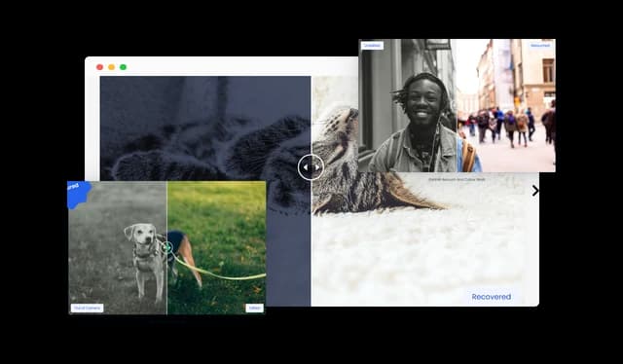Maximize the window using the green dot
The height and width of the screenshot is (364, 623).
click(124, 67)
